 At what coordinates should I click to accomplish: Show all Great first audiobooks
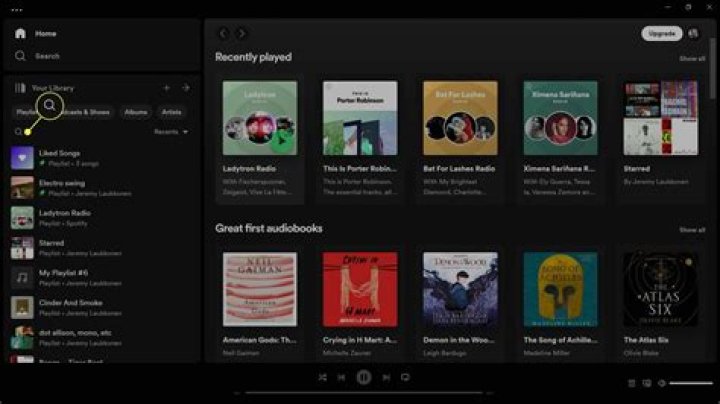[692, 230]
